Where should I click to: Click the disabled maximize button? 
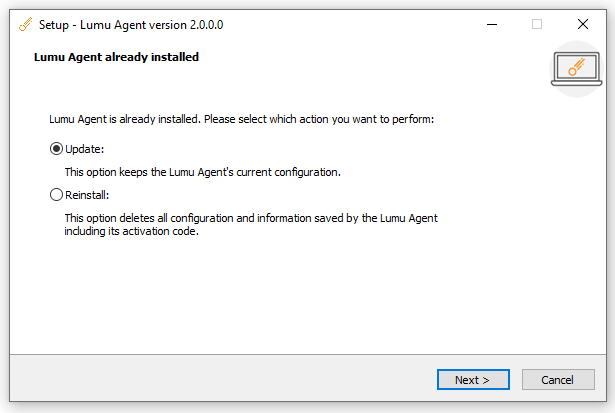click(x=537, y=24)
